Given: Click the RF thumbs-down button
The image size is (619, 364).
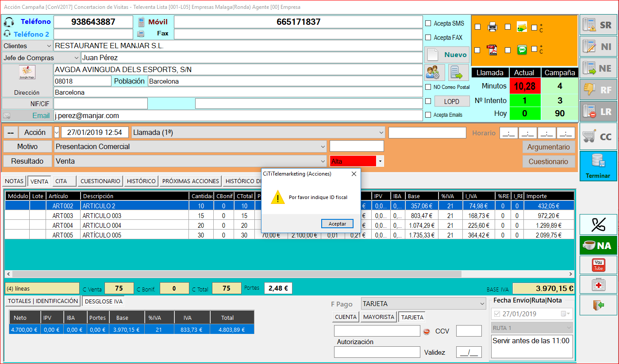Looking at the screenshot, I should point(598,90).
